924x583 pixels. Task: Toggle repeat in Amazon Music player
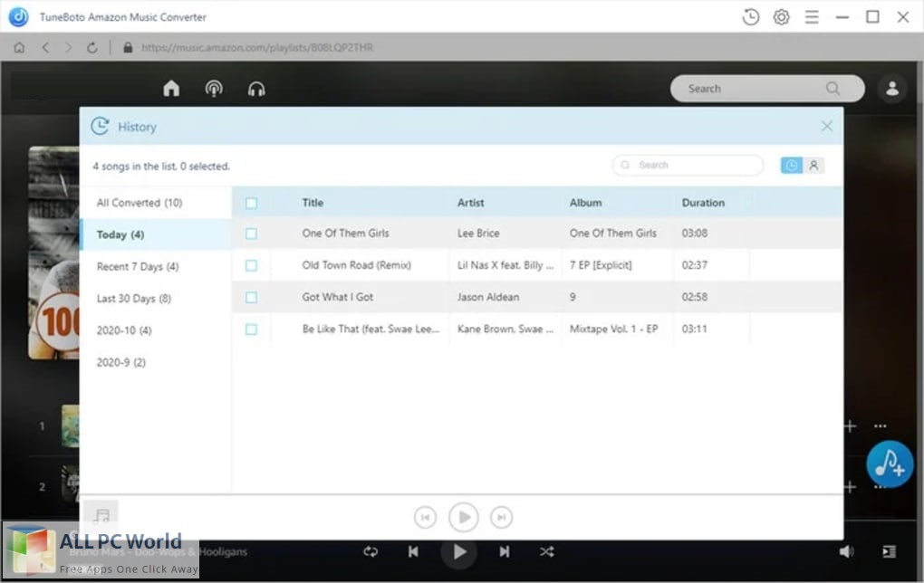pos(371,552)
